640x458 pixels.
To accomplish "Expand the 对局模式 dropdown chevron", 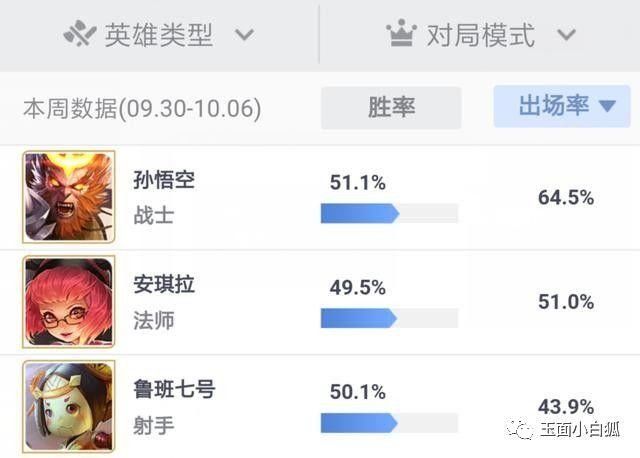I will point(566,36).
